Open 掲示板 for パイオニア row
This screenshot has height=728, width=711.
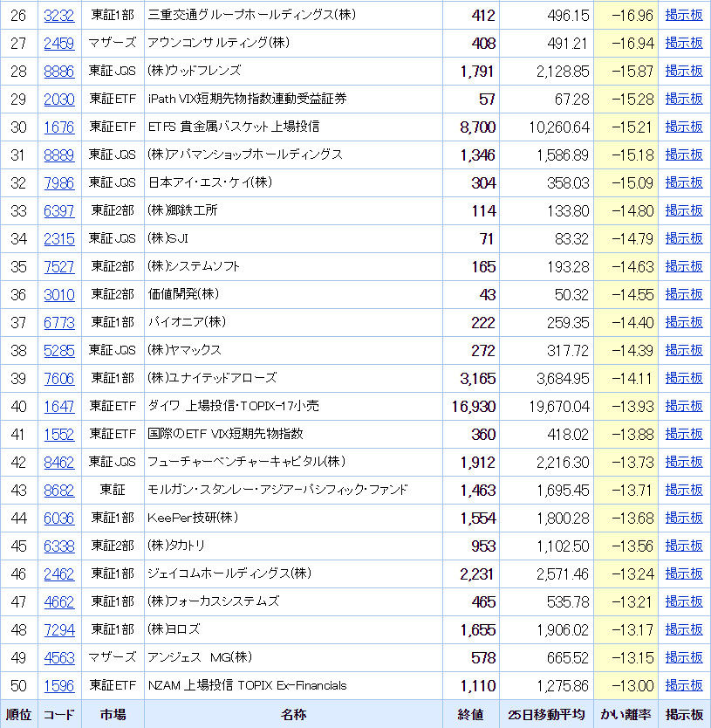click(684, 322)
